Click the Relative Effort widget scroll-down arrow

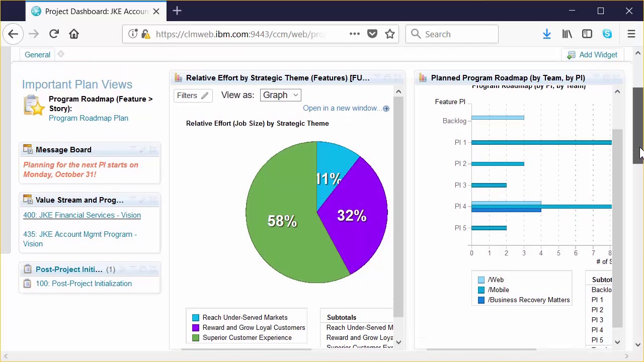point(398,342)
